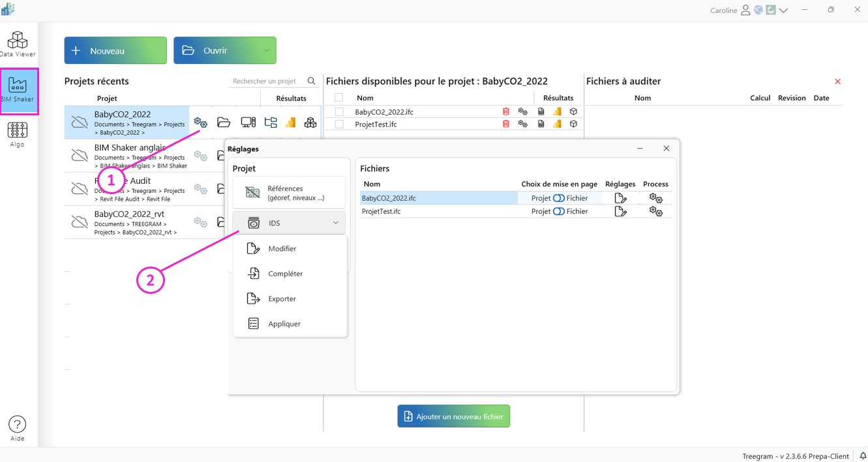Expand the Ouvrir button dropdown arrow
868x462 pixels.
pos(266,51)
